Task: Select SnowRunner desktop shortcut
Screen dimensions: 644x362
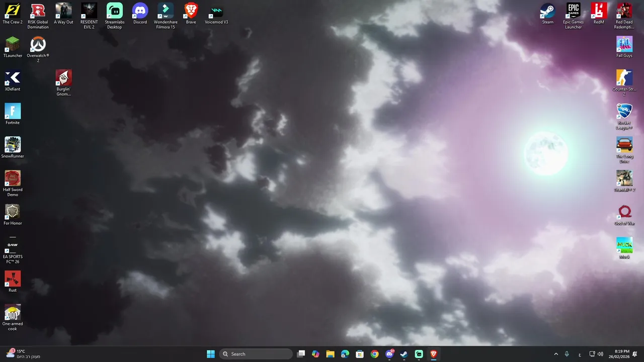Action: [x=13, y=148]
